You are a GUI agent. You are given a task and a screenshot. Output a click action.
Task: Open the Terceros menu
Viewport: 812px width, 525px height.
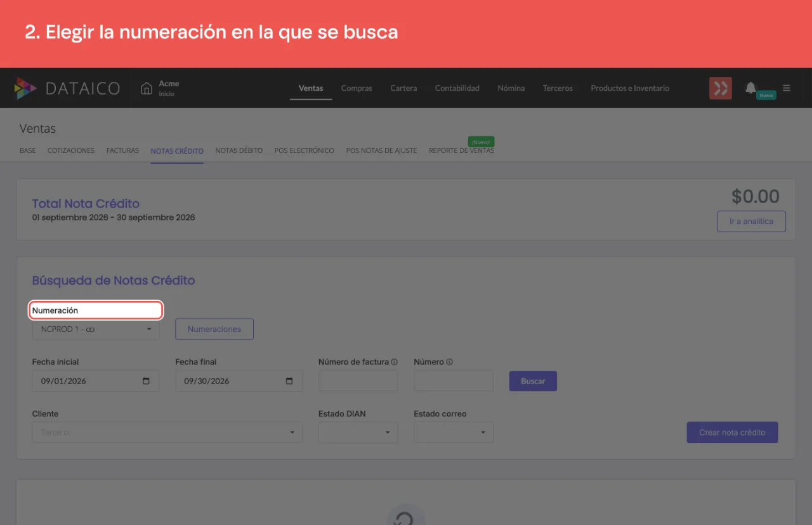(558, 88)
